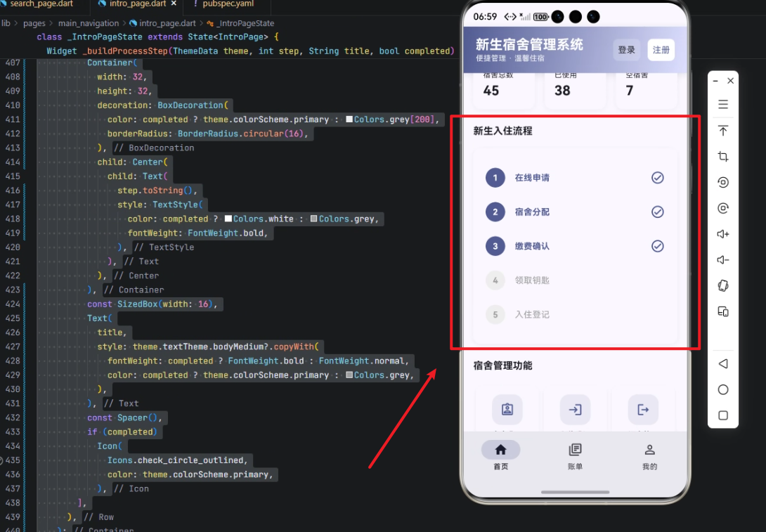Switch to the 我的 profile tab

650,455
